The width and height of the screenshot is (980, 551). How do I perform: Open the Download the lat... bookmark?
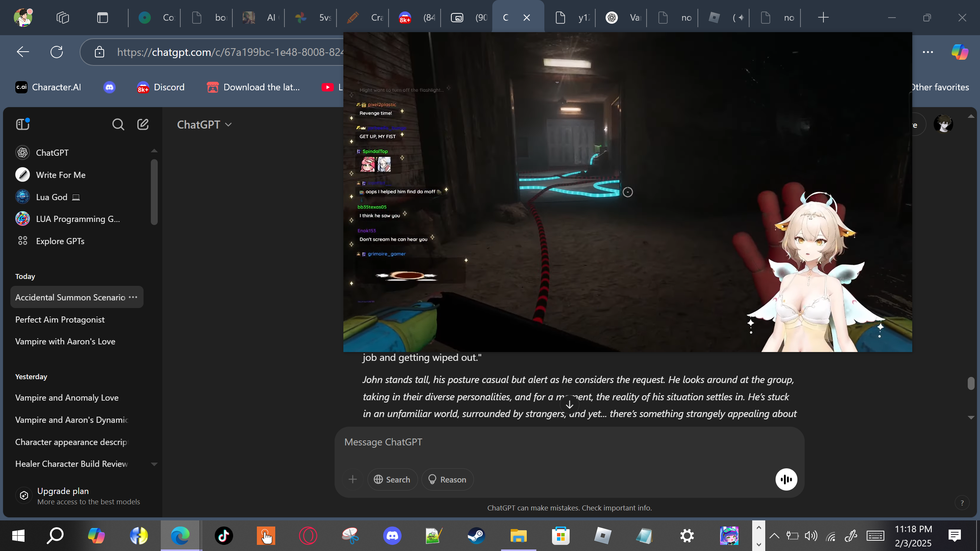[x=253, y=87]
